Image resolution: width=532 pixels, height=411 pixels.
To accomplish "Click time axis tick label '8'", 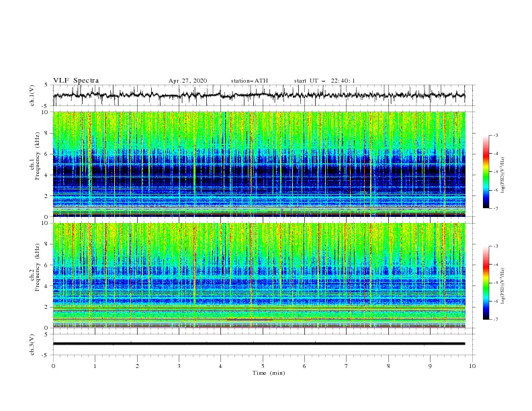I will pos(388,366).
